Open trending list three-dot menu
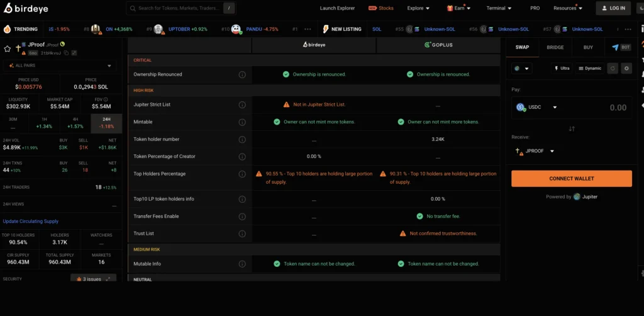 pyautogui.click(x=308, y=29)
